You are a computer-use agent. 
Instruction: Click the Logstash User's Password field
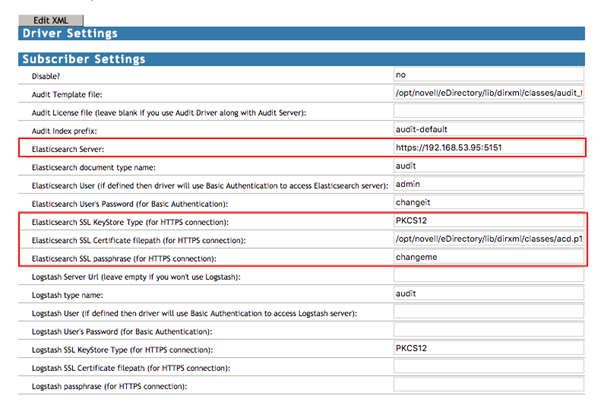point(488,330)
